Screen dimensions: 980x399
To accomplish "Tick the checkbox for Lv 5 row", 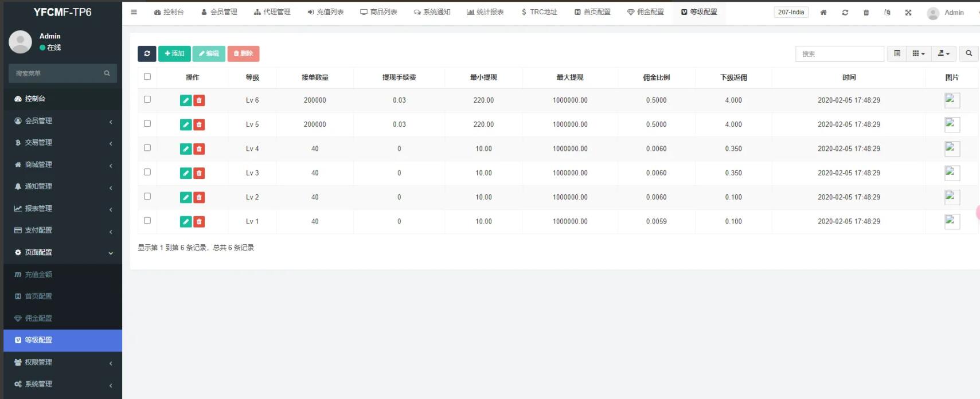I will [x=147, y=124].
